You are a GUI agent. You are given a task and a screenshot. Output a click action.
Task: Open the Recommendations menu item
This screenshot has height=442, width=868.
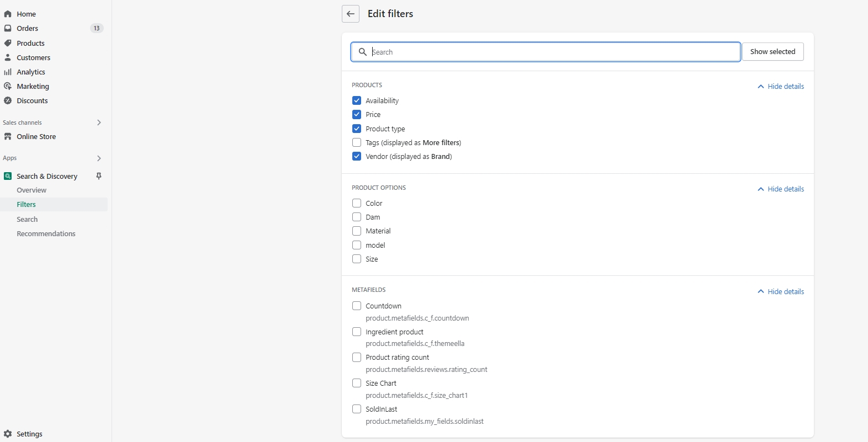[x=46, y=234]
